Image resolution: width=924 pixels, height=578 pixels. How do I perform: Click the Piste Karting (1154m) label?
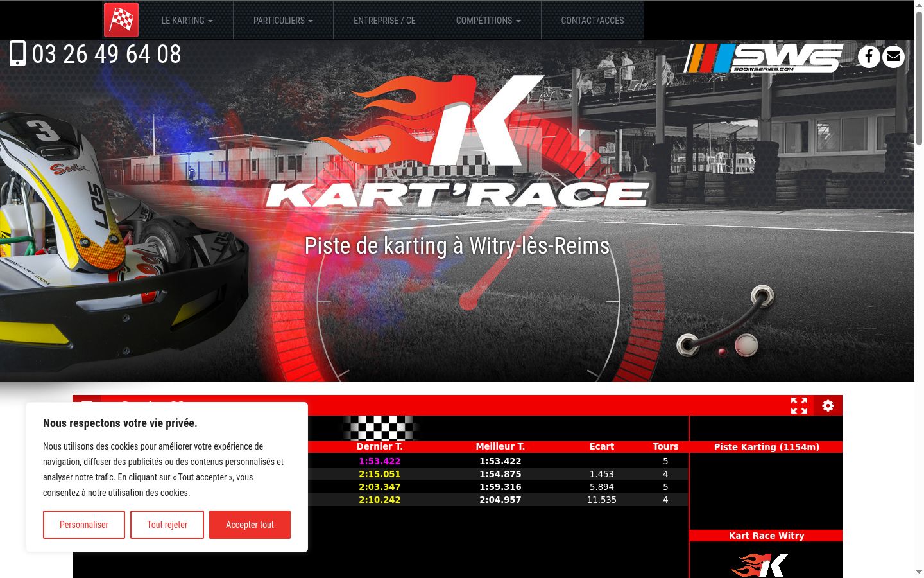click(767, 447)
